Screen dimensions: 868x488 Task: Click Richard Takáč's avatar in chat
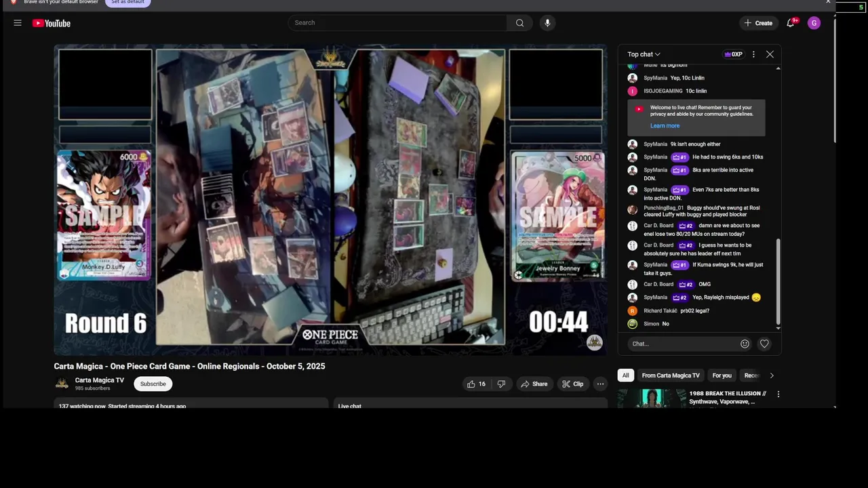(633, 310)
